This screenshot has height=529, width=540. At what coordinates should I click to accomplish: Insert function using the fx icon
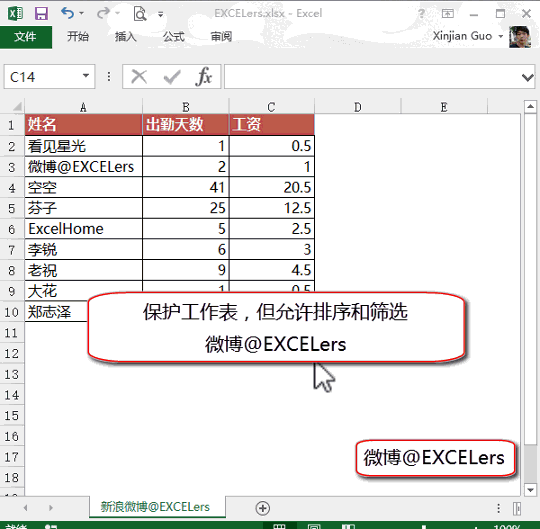(204, 76)
